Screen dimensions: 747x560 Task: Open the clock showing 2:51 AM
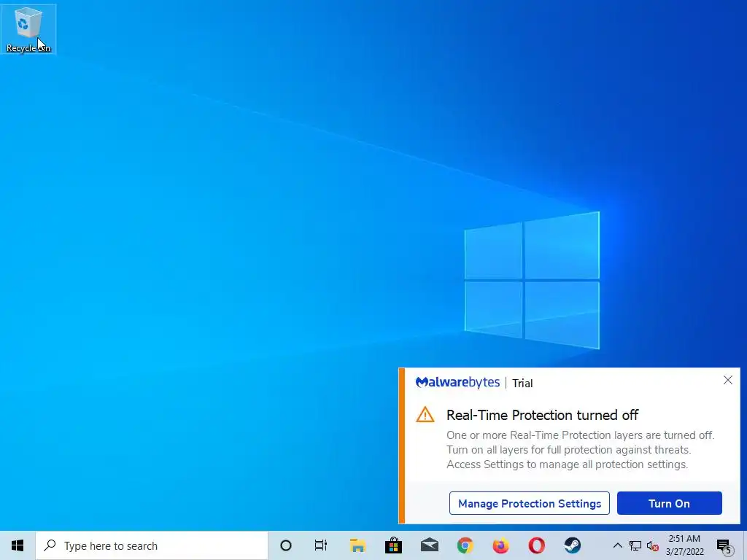[684, 545]
